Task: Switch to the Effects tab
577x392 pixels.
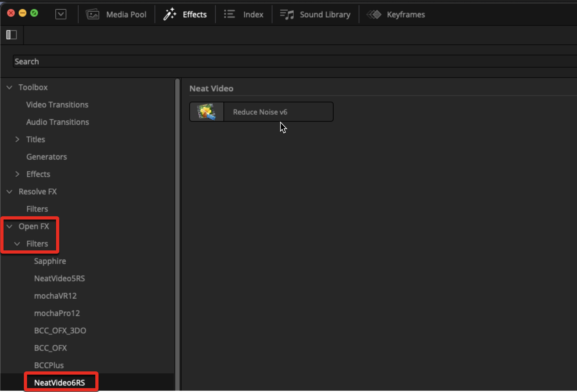Action: [195, 14]
